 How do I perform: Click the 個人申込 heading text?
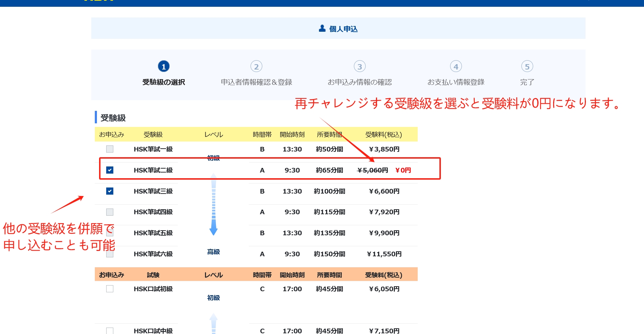click(x=343, y=29)
